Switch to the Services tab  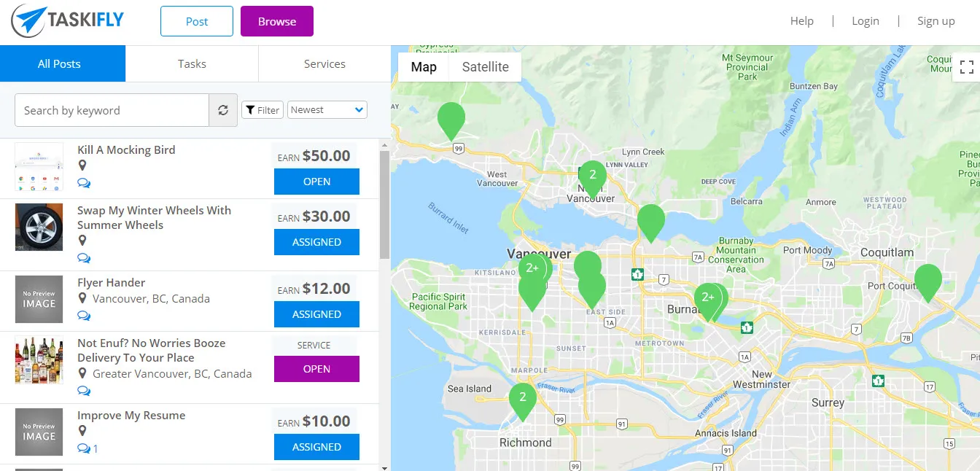(x=324, y=63)
